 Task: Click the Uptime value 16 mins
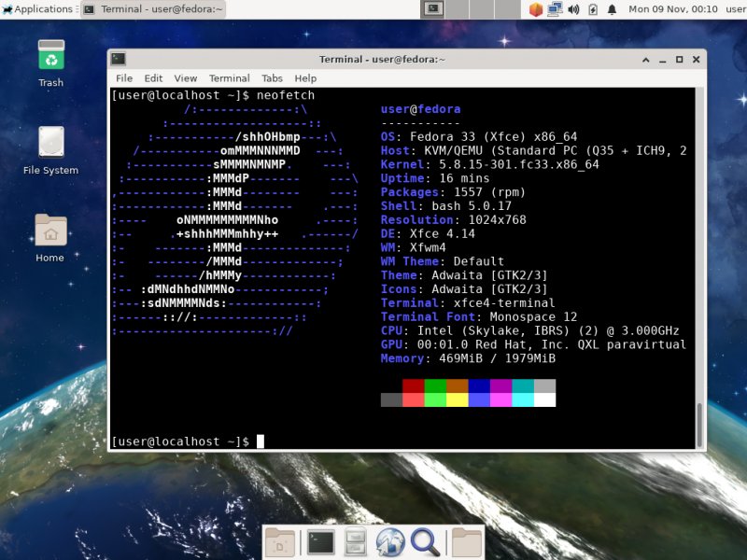tap(464, 178)
